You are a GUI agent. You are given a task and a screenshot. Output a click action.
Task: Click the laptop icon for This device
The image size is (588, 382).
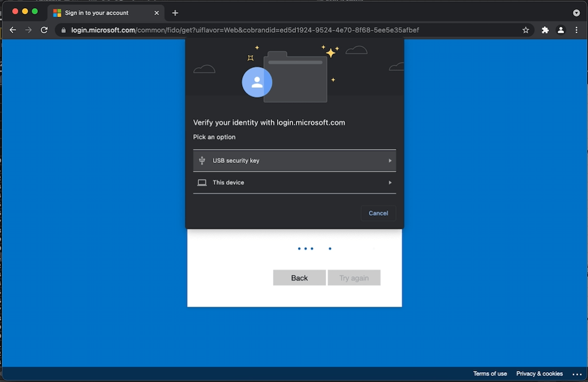(x=202, y=183)
